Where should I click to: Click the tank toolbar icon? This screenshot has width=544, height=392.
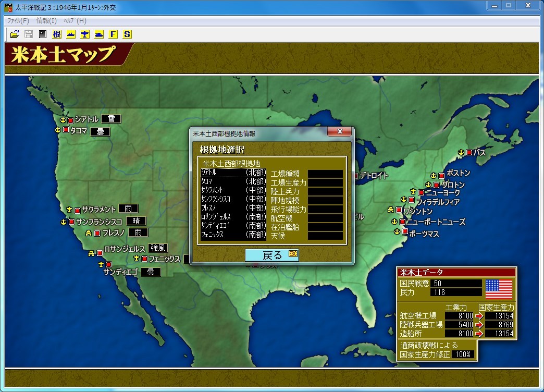tap(99, 34)
